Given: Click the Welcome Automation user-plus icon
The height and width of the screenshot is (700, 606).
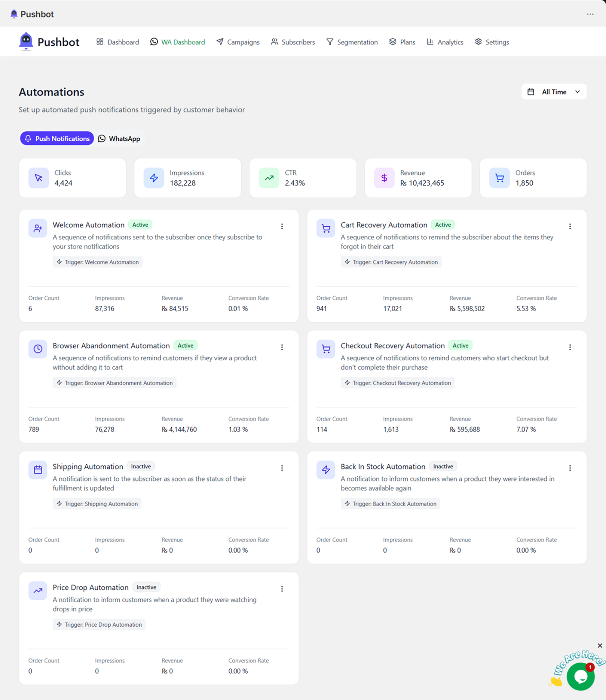Looking at the screenshot, I should (x=38, y=228).
